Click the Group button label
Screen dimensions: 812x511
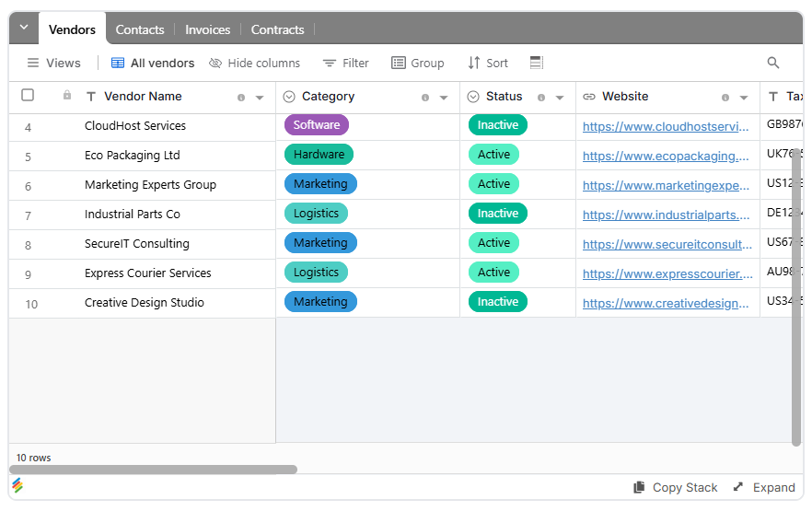(x=427, y=63)
